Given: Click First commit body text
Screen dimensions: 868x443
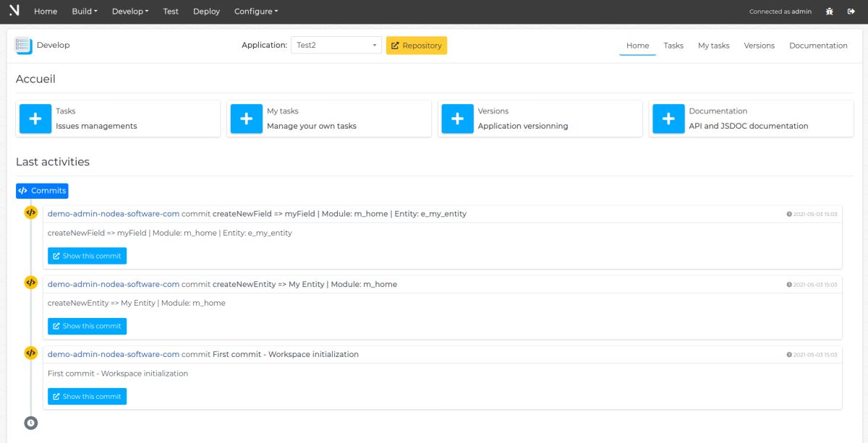Looking at the screenshot, I should [118, 374].
